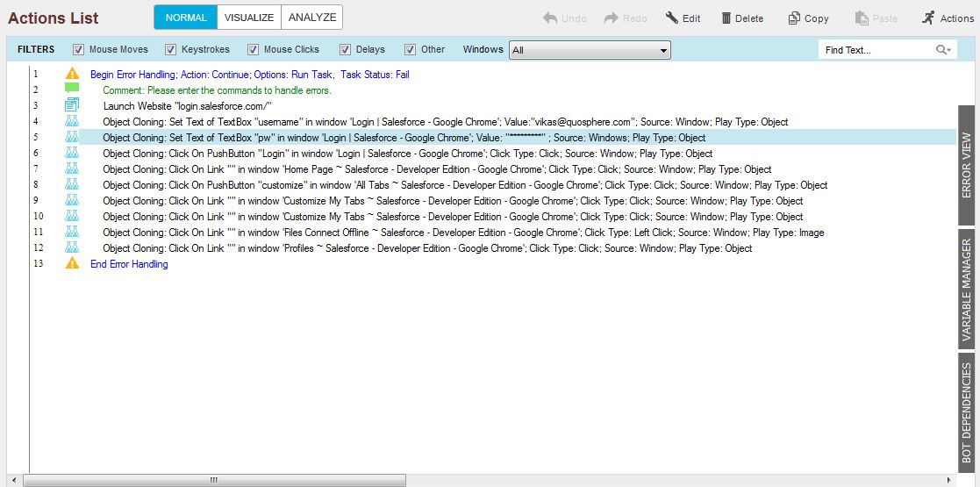Disable the Mouse Clicks filter

(x=254, y=50)
